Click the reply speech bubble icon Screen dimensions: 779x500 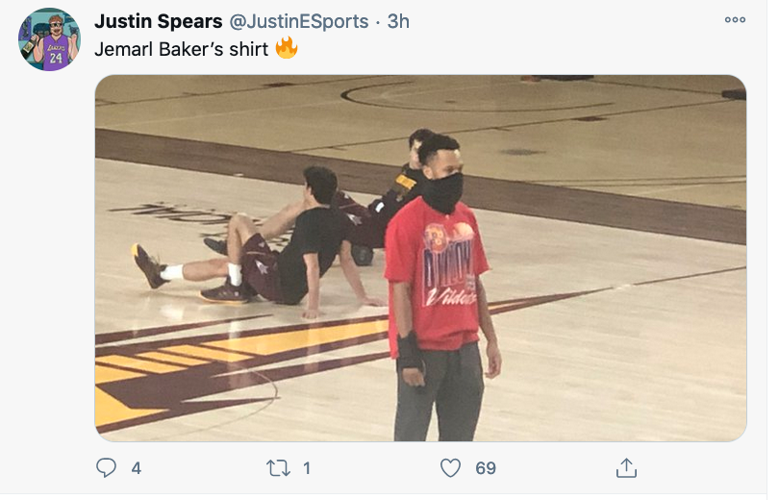pos(106,468)
